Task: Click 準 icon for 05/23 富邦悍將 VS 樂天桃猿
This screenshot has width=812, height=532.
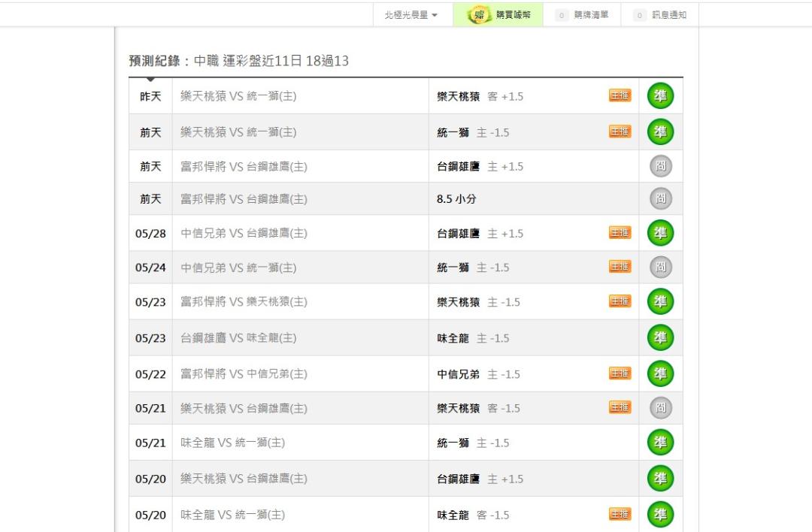Action: (660, 301)
